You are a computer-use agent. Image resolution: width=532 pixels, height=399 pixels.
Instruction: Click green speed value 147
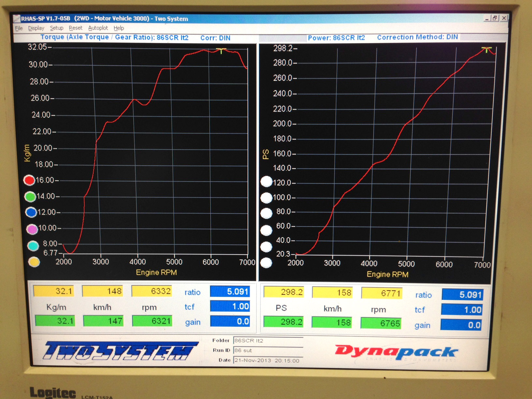pos(104,321)
